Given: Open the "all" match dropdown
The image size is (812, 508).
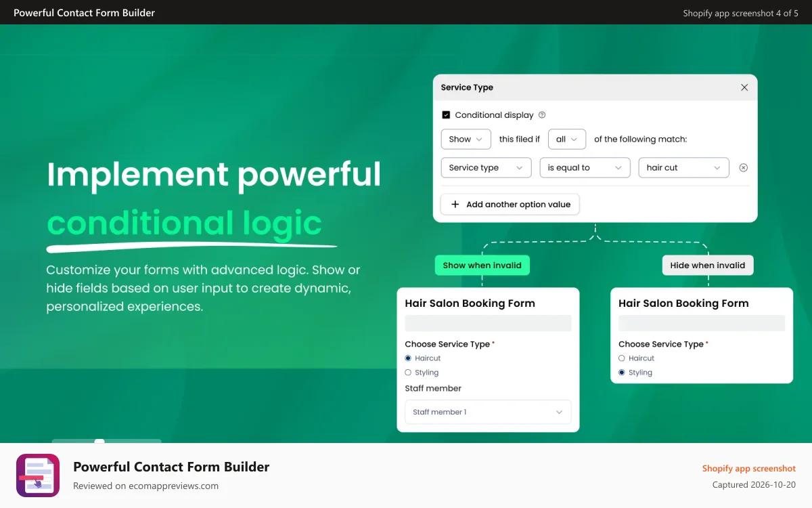Looking at the screenshot, I should [567, 139].
